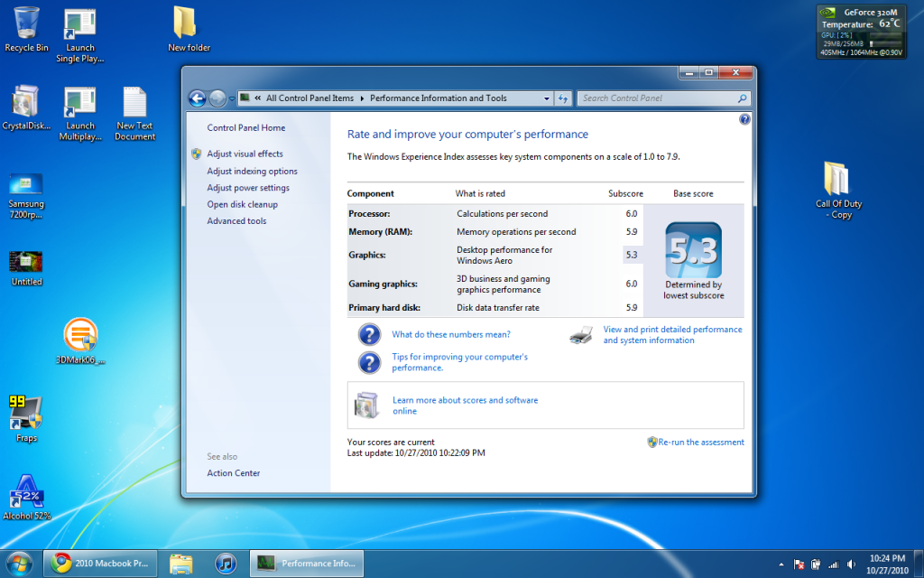
Task: Open Adjust visual effects
Action: pos(245,154)
